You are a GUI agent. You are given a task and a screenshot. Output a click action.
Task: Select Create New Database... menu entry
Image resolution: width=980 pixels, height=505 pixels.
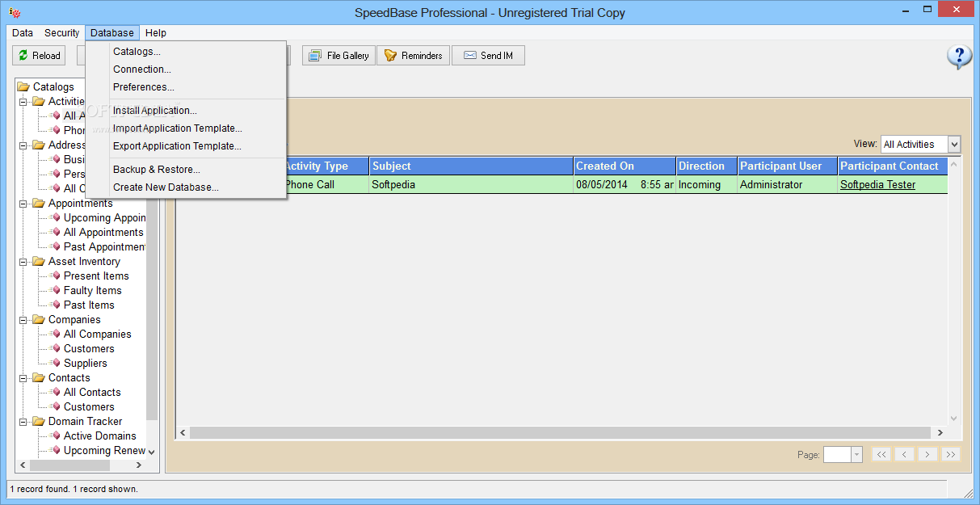pyautogui.click(x=186, y=187)
